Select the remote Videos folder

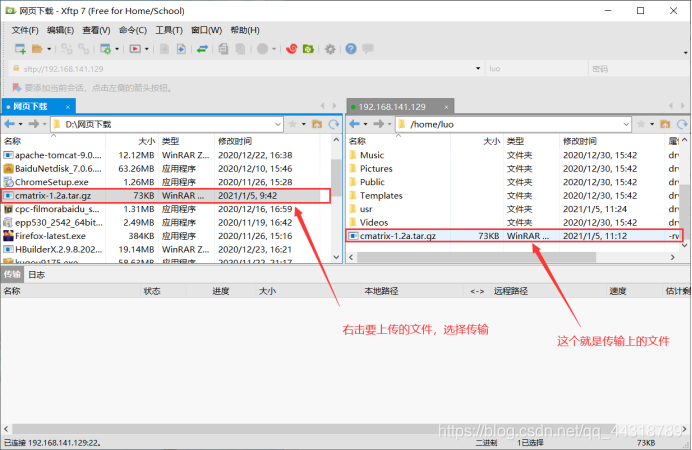[x=513, y=223]
